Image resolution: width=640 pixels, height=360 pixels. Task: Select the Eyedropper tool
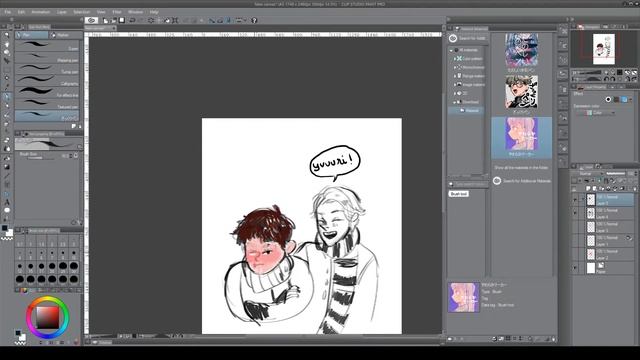coord(7,87)
